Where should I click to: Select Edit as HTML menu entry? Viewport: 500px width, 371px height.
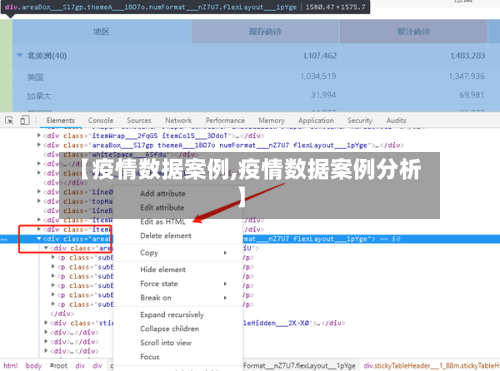coord(163,222)
